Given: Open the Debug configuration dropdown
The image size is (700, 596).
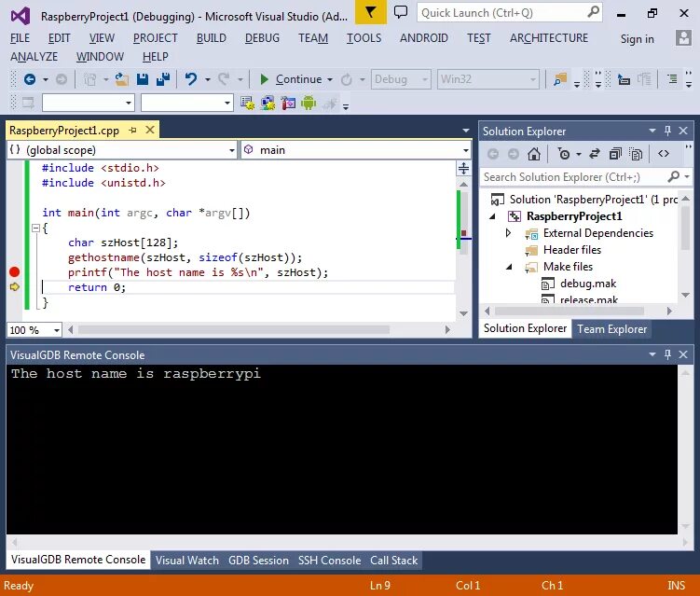Looking at the screenshot, I should point(401,79).
